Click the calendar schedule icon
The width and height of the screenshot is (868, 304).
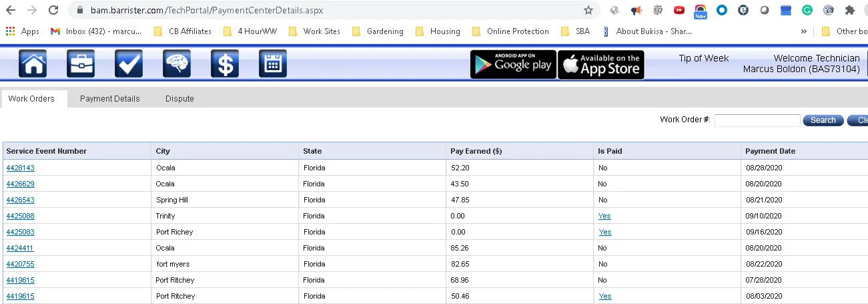click(272, 64)
